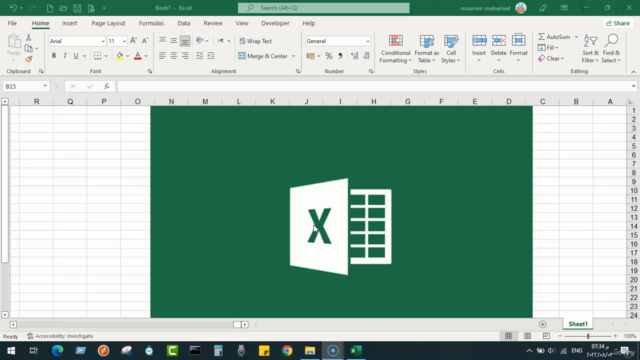Click the Format cells icon
Screen dimensions: 640x360
point(518,41)
